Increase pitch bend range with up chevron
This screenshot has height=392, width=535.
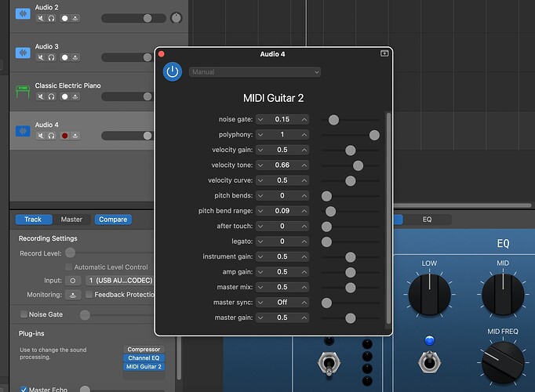(x=304, y=211)
